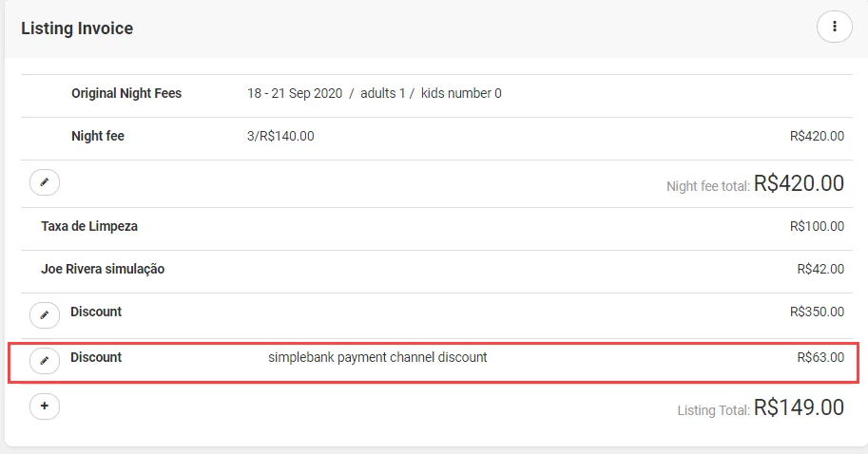The width and height of the screenshot is (868, 454).
Task: Edit the simplebank discount pencil icon
Action: point(45,361)
